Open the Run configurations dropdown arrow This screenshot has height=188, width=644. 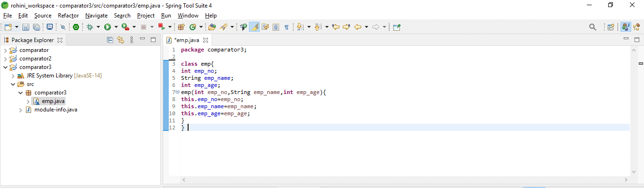[x=116, y=27]
